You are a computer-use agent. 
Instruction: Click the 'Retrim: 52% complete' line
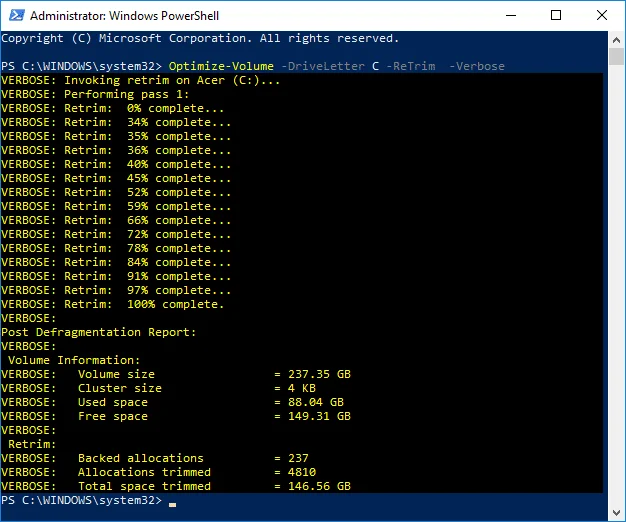[116, 192]
